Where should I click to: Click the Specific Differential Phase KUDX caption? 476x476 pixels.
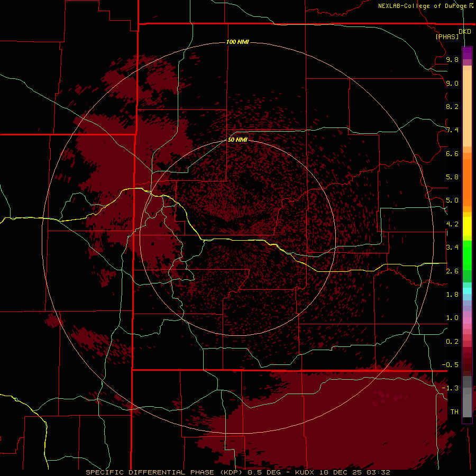tap(237, 472)
